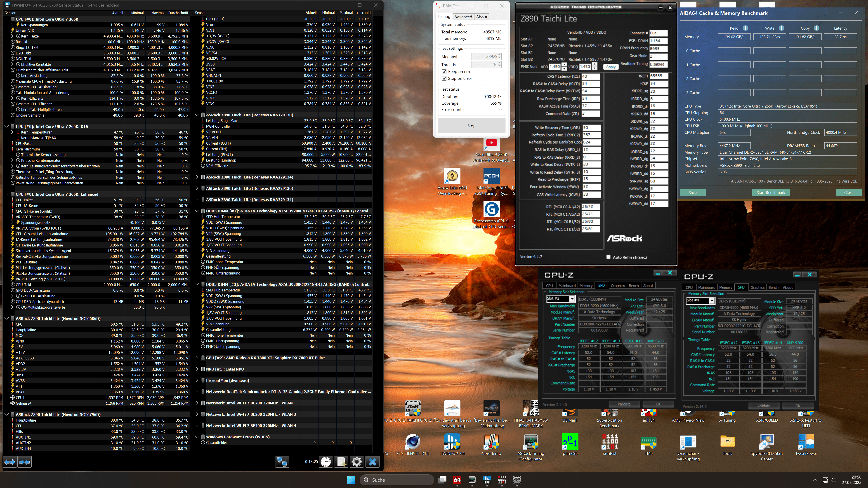Switch to Advanced tab in RAM Test
Image resolution: width=868 pixels, height=488 pixels.
(x=463, y=17)
